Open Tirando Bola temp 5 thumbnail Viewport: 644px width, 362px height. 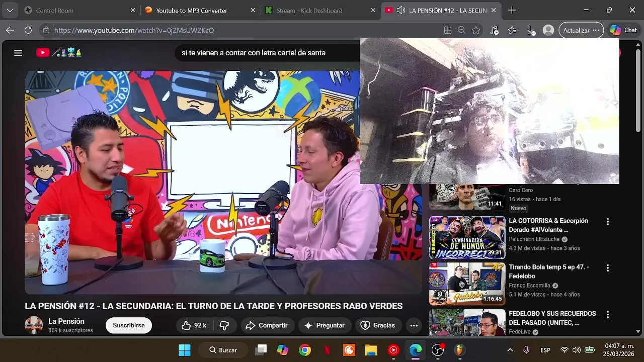(467, 284)
